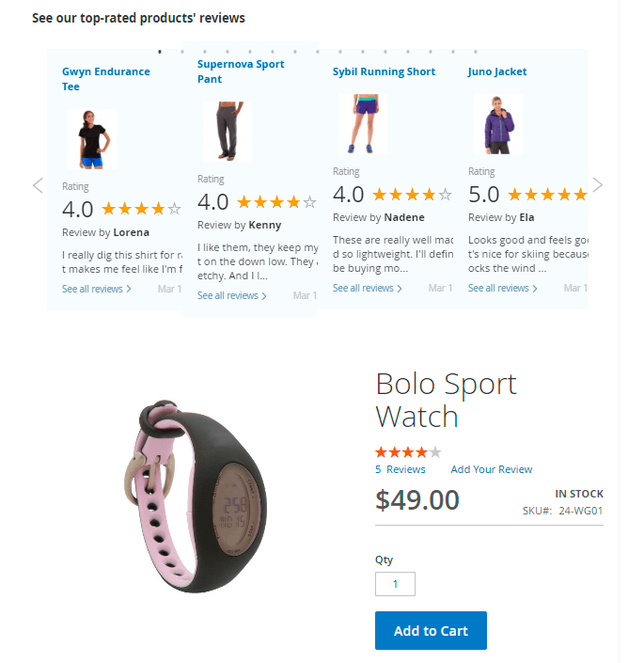This screenshot has height=663, width=644.
Task: Click the Add to Cart button
Action: coord(431,630)
